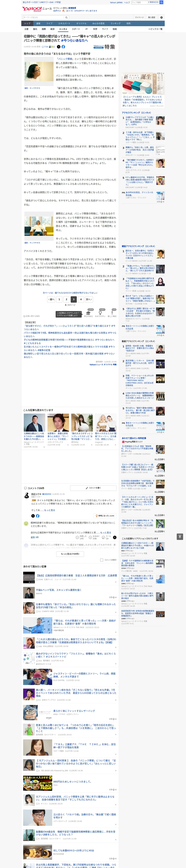
Task: Open 購入履歴 link
Action: [152, 17]
